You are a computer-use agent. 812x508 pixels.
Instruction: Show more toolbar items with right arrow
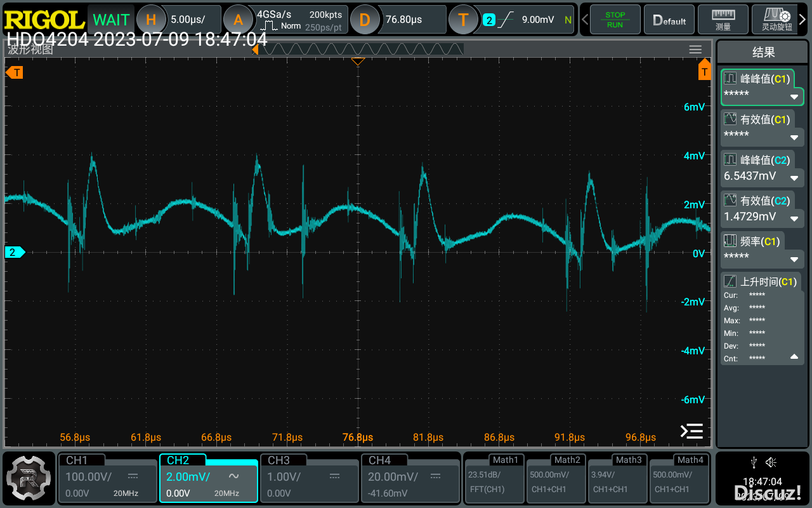pos(802,20)
